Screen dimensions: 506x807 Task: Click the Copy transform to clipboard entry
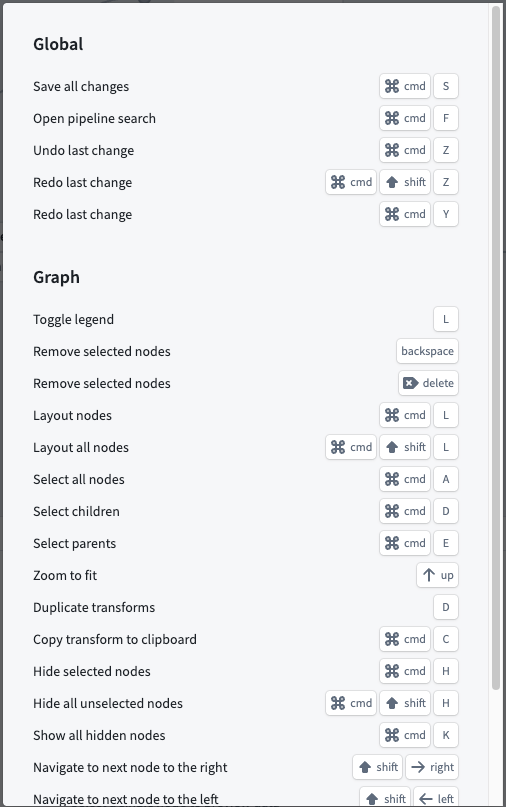pos(115,639)
